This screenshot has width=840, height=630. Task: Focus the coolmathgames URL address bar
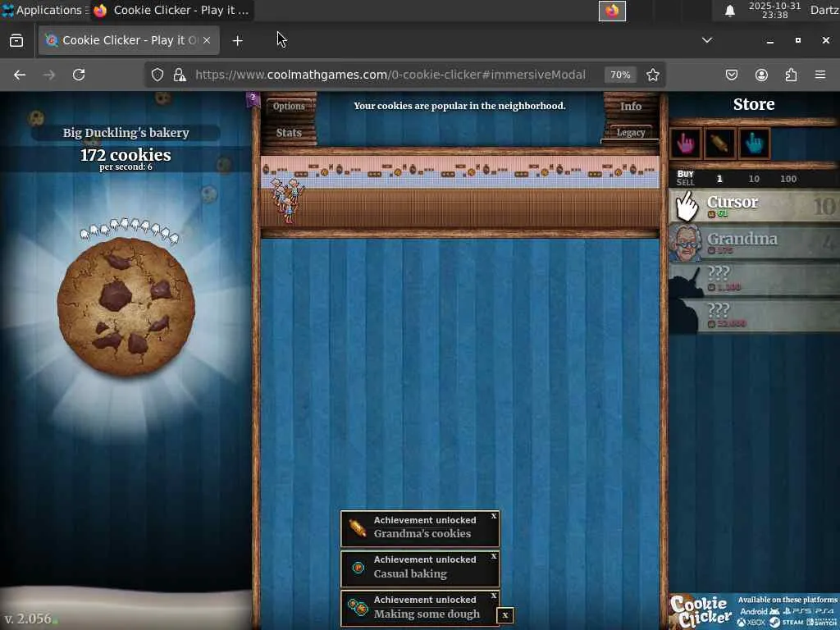[x=390, y=75]
